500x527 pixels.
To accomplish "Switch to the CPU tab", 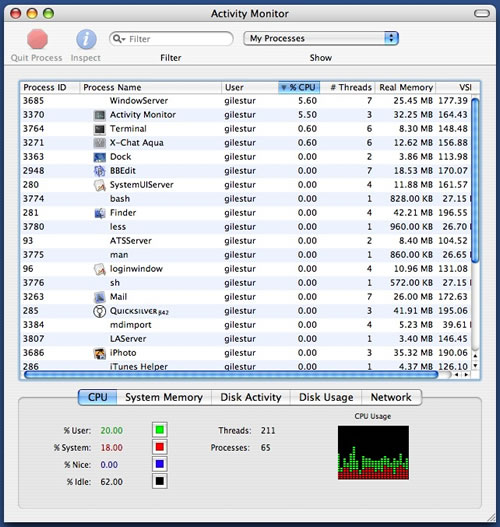I will pos(97,397).
